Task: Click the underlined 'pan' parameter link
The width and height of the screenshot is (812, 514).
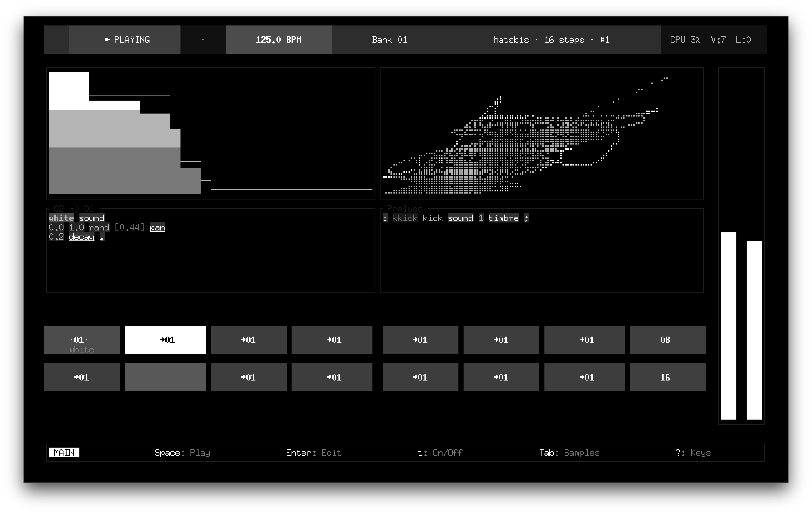Action: [157, 228]
